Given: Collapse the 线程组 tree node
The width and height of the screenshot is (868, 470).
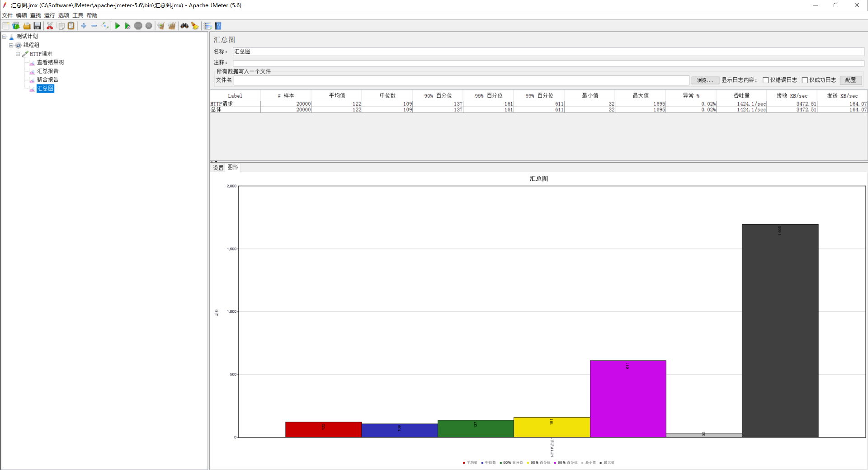Looking at the screenshot, I should pos(11,45).
